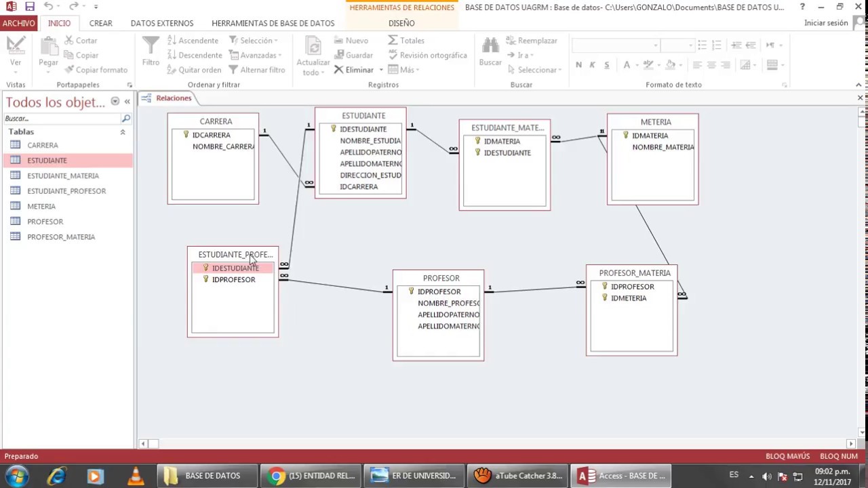Click the bulleted list icon
Viewport: 868px width, 488px height.
[702, 45]
